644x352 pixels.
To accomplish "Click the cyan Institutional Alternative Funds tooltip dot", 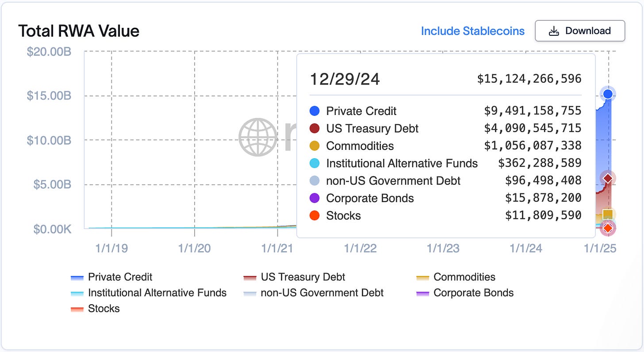I will point(314,163).
